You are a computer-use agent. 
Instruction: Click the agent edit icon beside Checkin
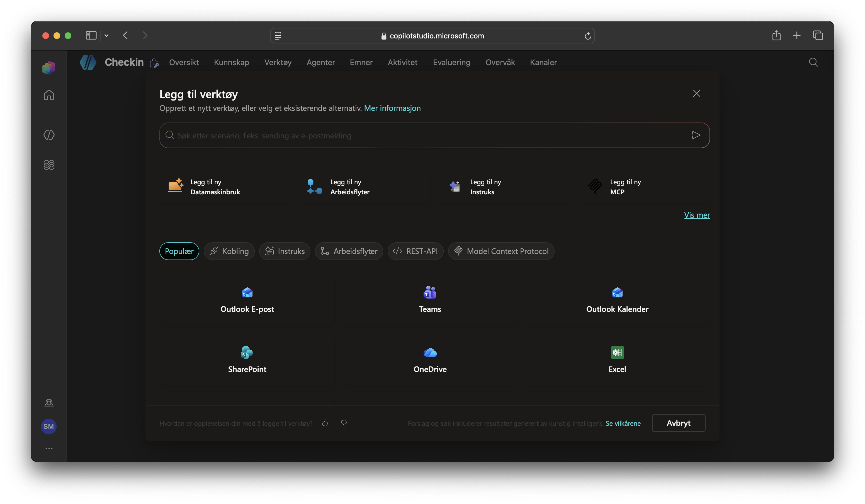154,63
